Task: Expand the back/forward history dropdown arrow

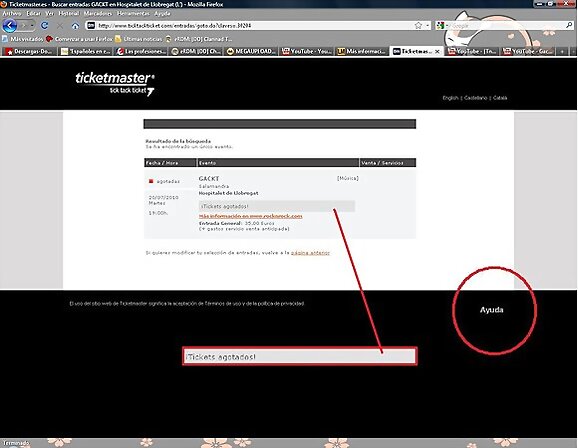Action: (32, 25)
